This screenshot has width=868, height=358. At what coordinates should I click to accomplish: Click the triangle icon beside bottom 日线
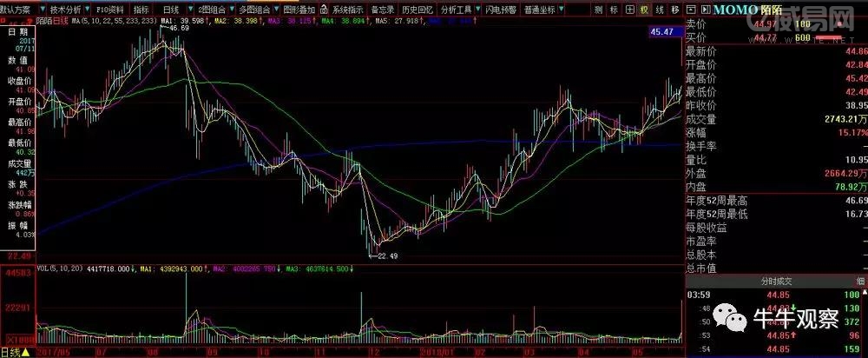pos(26,353)
